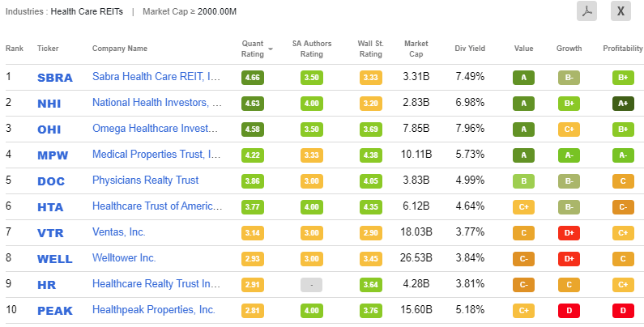Sort by the Ticker column header

48,49
